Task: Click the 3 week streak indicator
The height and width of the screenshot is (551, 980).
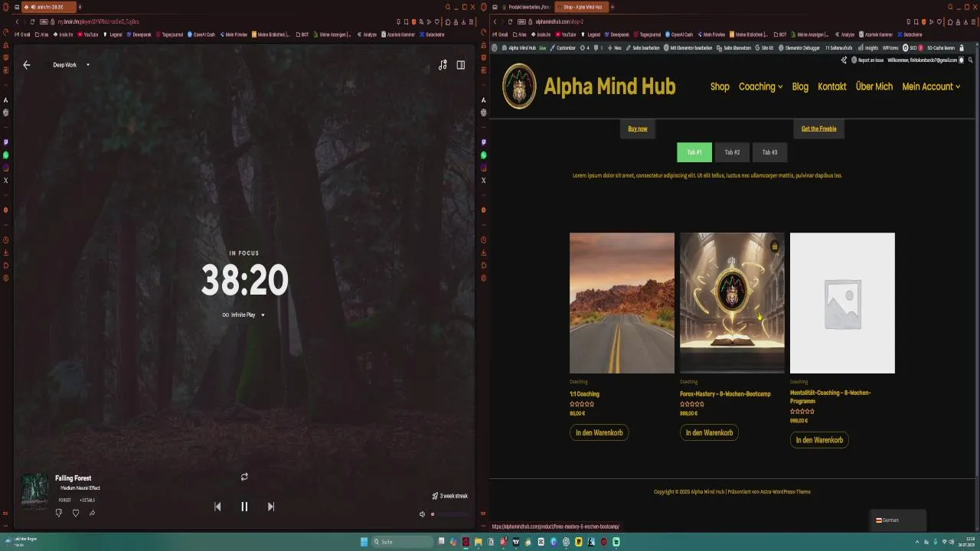Action: tap(449, 496)
